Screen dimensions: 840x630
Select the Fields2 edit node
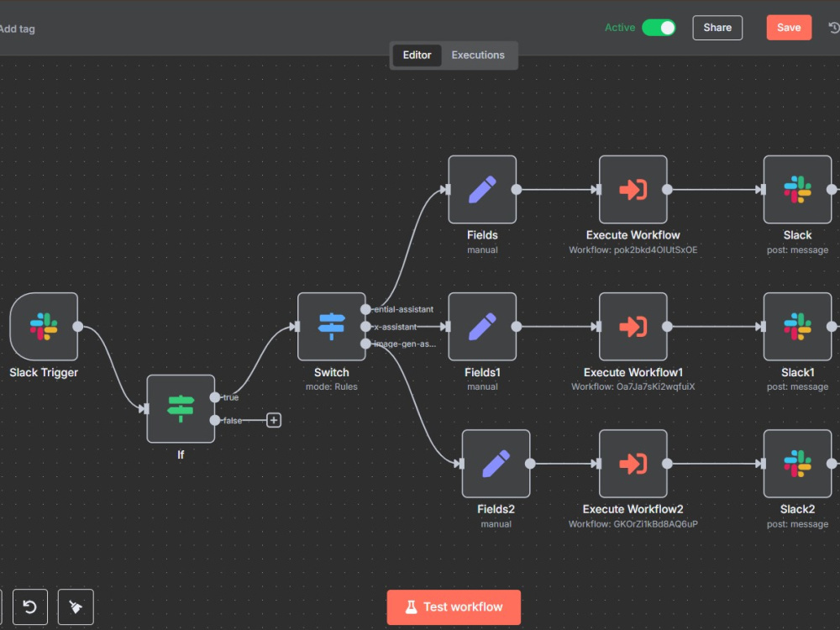pos(496,464)
